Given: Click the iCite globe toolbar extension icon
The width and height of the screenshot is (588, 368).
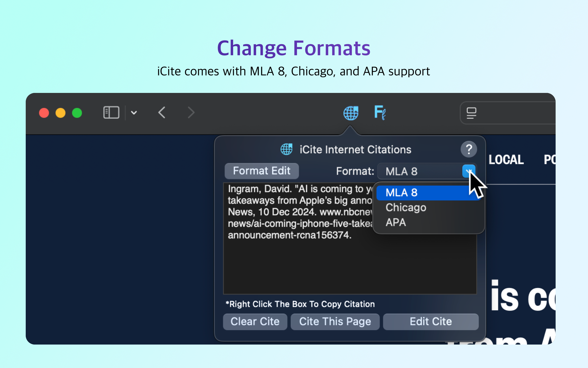Looking at the screenshot, I should pyautogui.click(x=351, y=113).
